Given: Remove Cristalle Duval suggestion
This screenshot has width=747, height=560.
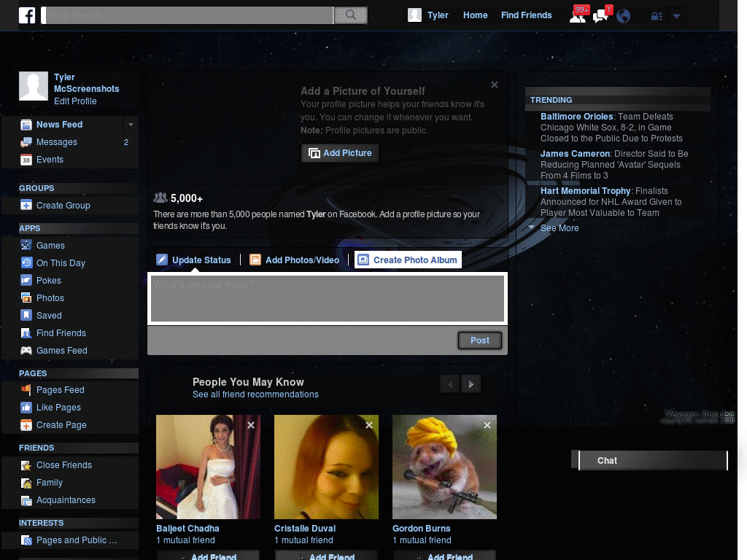Looking at the screenshot, I should [x=369, y=425].
